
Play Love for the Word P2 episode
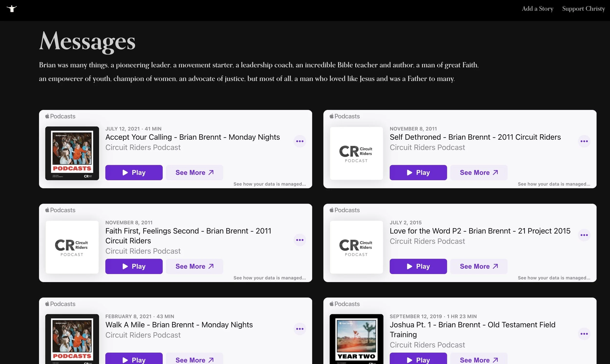(418, 266)
